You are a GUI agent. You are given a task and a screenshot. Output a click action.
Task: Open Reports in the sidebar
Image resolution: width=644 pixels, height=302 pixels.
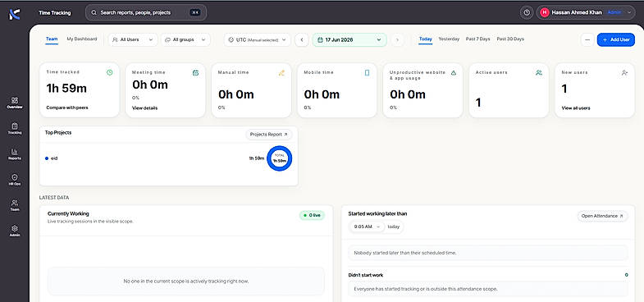15,154
